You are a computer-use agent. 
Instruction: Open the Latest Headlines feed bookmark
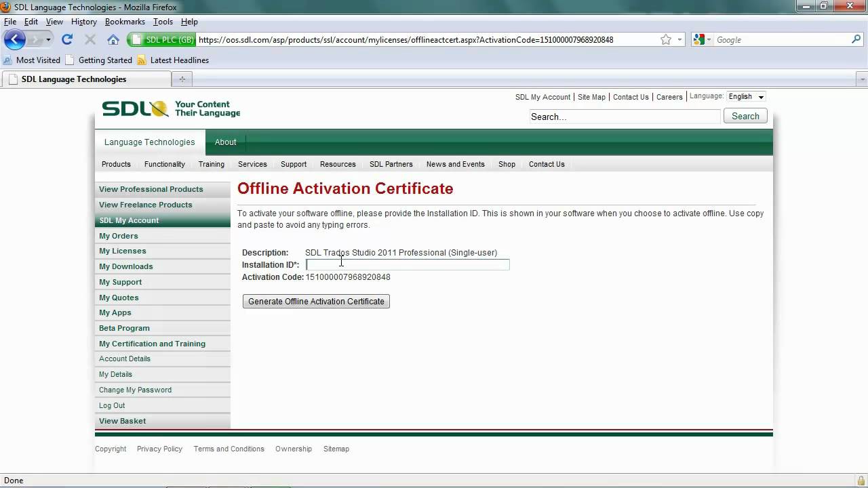(x=173, y=60)
